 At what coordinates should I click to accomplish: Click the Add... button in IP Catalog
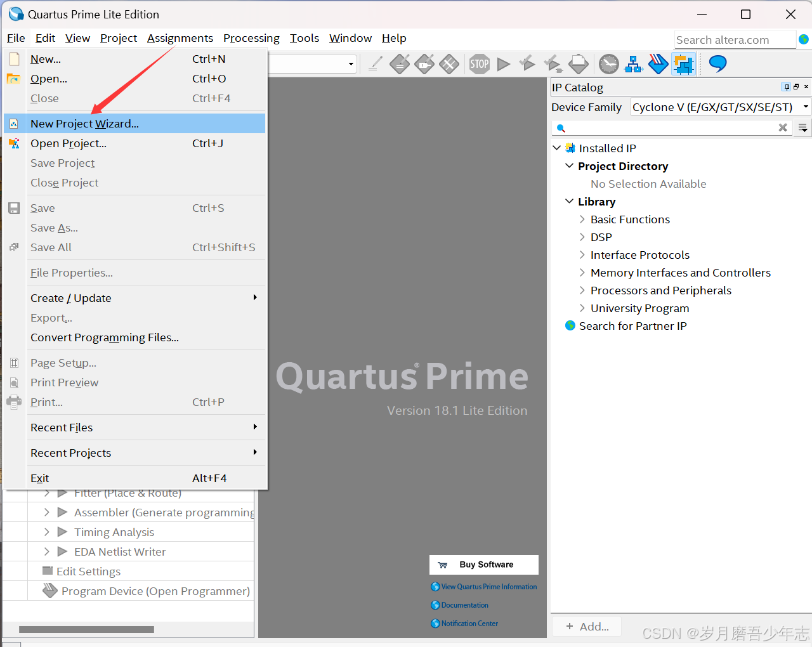(x=587, y=626)
